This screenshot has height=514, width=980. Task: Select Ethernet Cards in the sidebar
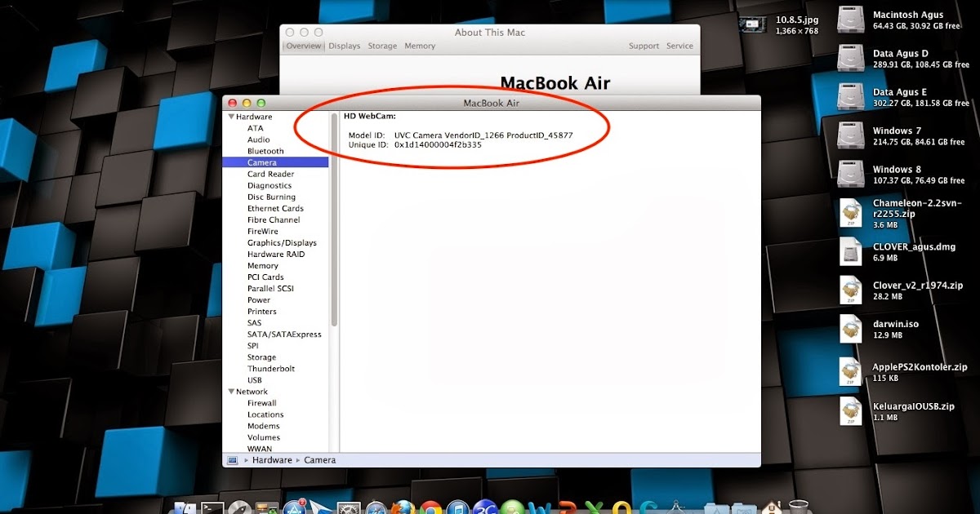click(276, 208)
